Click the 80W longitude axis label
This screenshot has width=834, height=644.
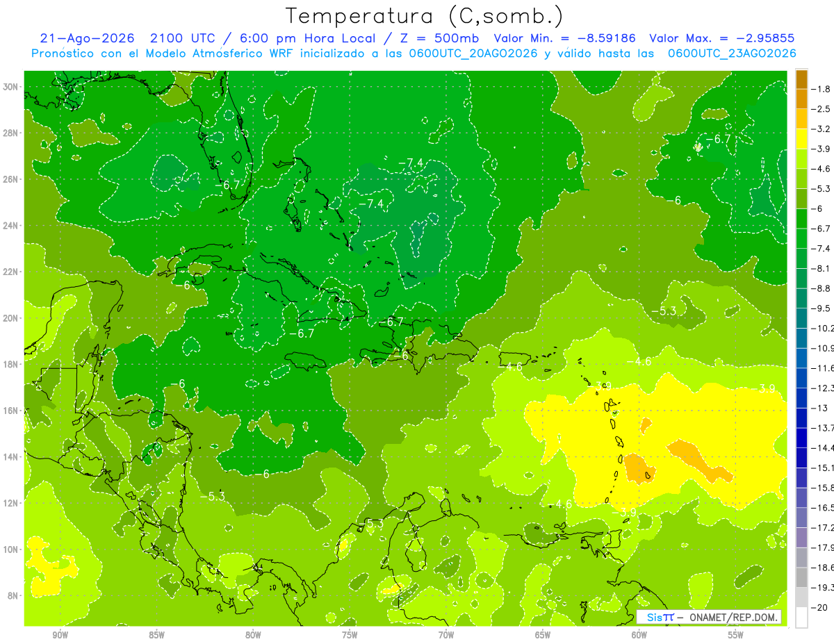[x=253, y=634]
